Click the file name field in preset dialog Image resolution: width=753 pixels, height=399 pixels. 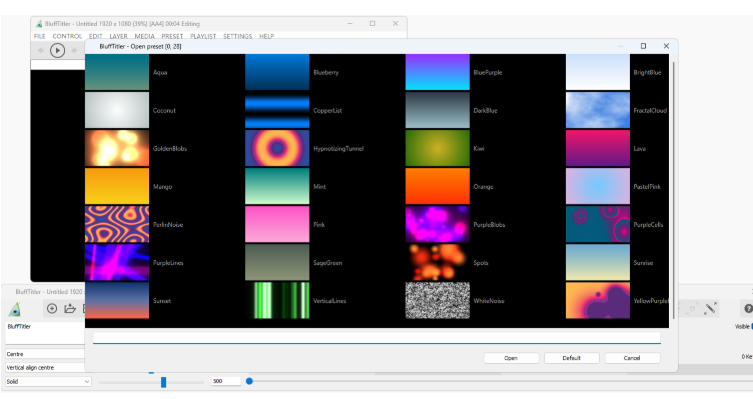[376, 338]
